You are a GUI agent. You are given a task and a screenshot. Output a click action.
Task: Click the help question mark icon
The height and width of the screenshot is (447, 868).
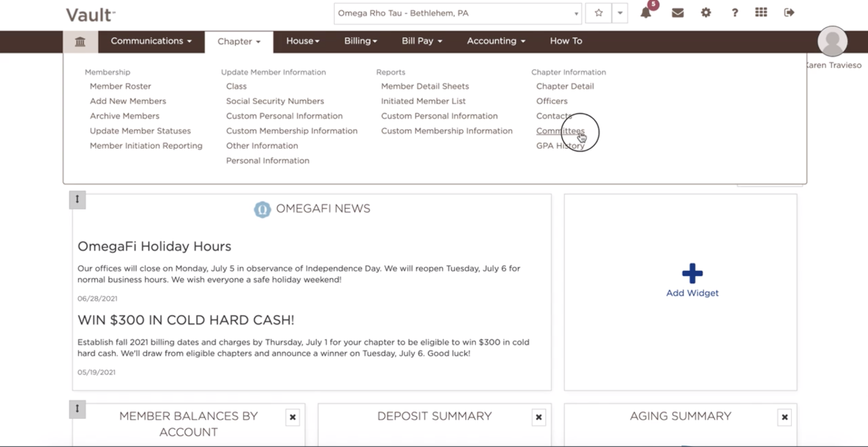pos(734,12)
